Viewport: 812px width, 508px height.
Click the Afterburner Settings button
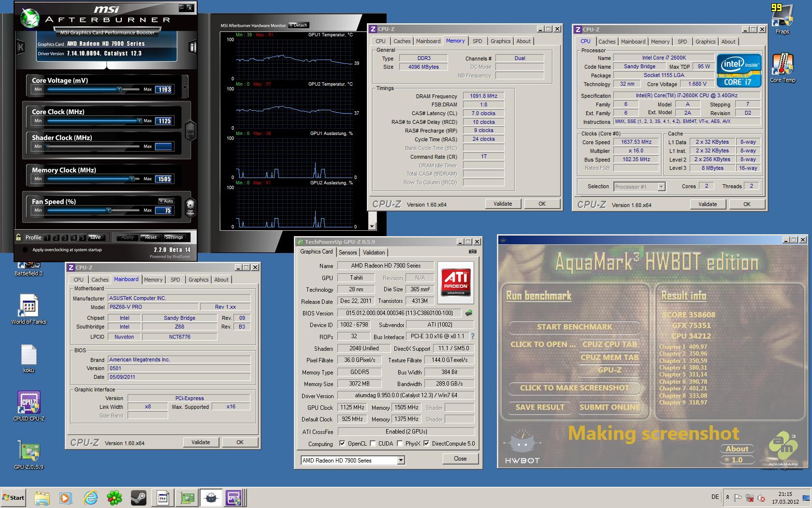point(174,237)
